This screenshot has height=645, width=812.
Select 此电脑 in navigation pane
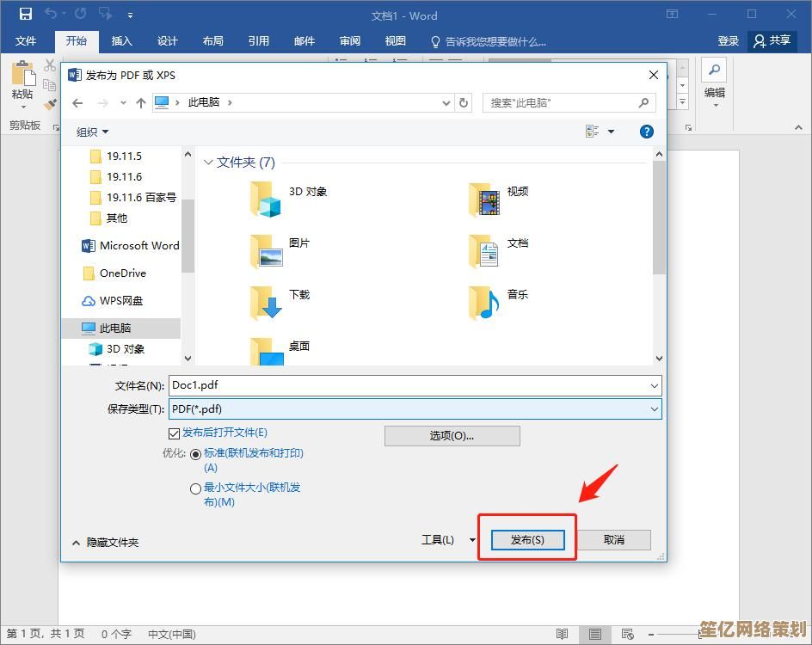[x=121, y=329]
